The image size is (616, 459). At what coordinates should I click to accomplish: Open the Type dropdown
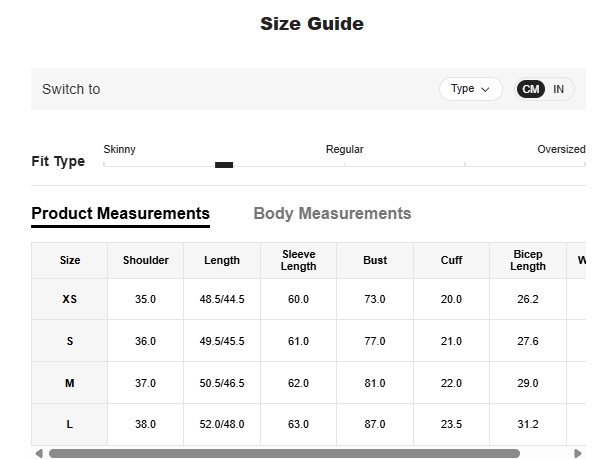click(470, 89)
